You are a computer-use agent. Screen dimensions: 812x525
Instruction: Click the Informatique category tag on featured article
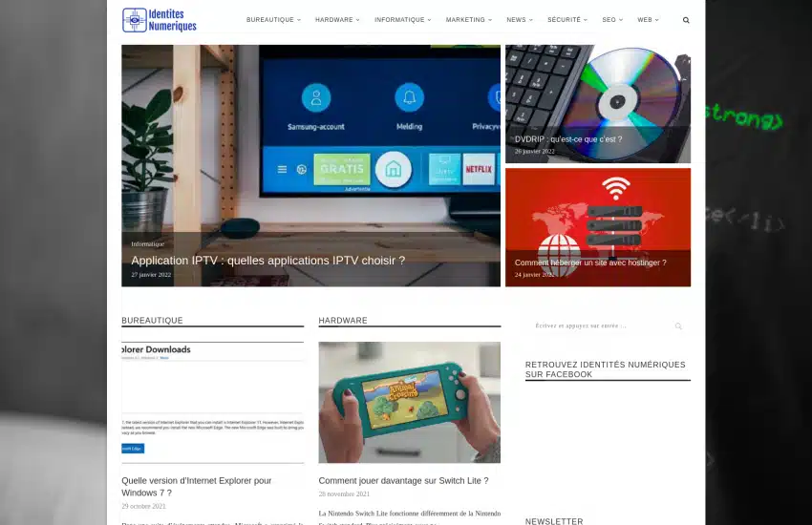click(x=147, y=243)
